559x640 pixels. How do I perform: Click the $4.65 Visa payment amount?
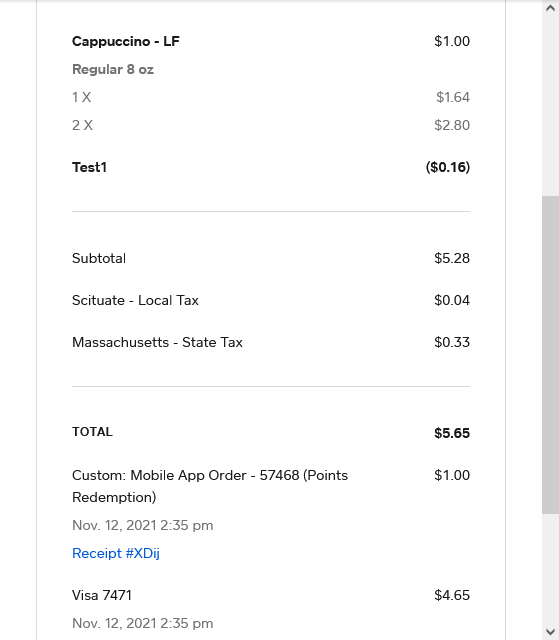[x=452, y=596]
